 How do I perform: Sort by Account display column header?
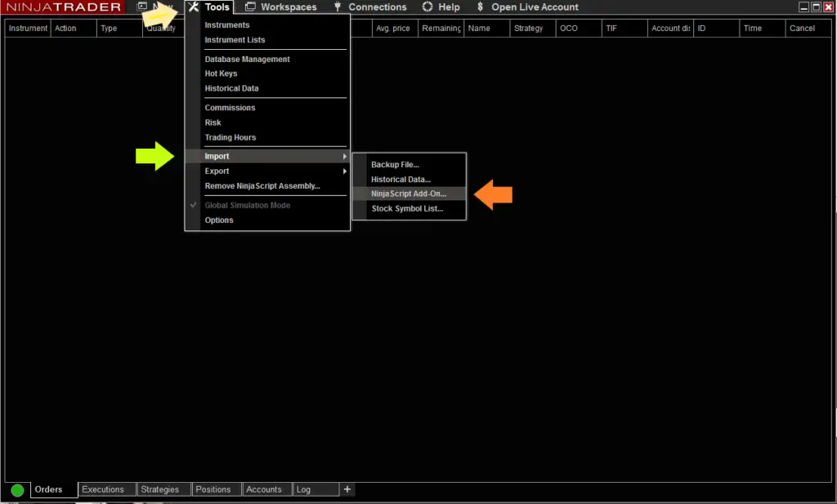[x=670, y=29]
